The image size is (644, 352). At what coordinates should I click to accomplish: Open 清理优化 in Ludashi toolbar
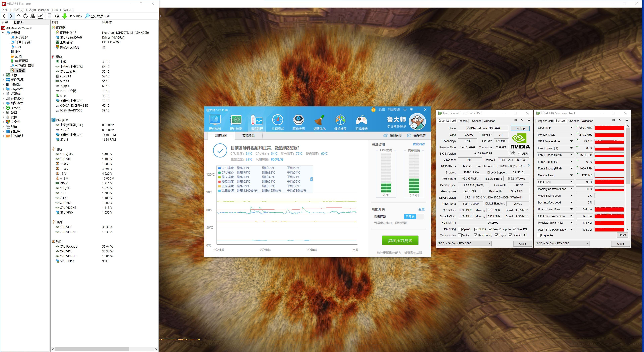pyautogui.click(x=319, y=122)
